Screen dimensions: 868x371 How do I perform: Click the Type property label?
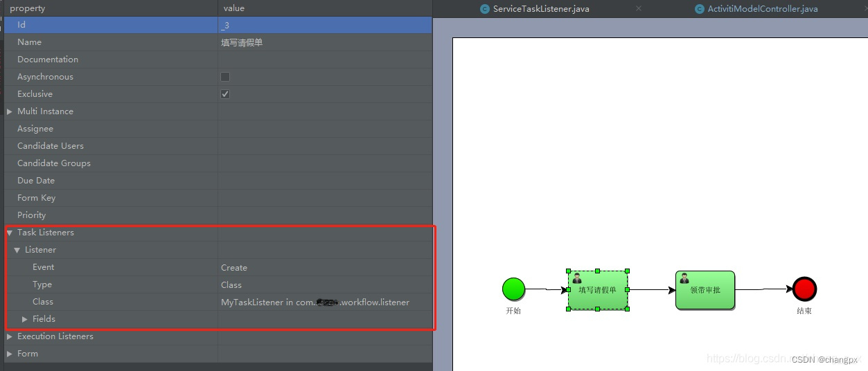(x=42, y=284)
